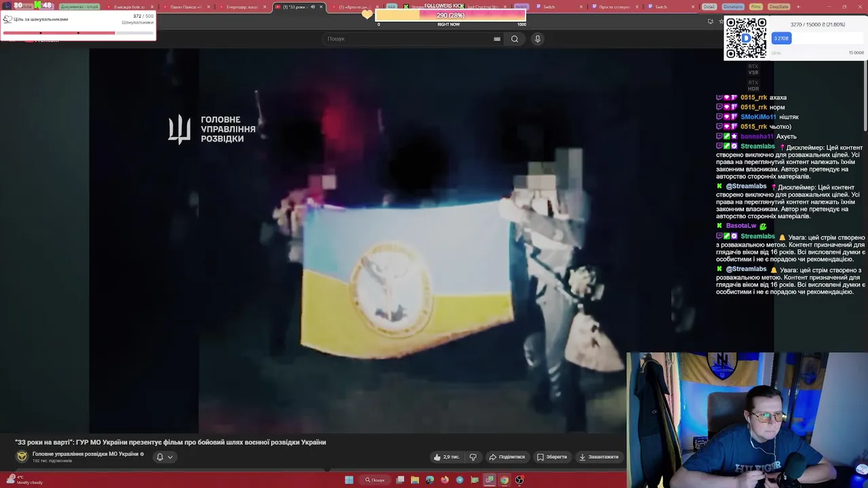Click the '162 тис. підписників' subscriber count
This screenshot has width=868, height=488.
(x=52, y=461)
